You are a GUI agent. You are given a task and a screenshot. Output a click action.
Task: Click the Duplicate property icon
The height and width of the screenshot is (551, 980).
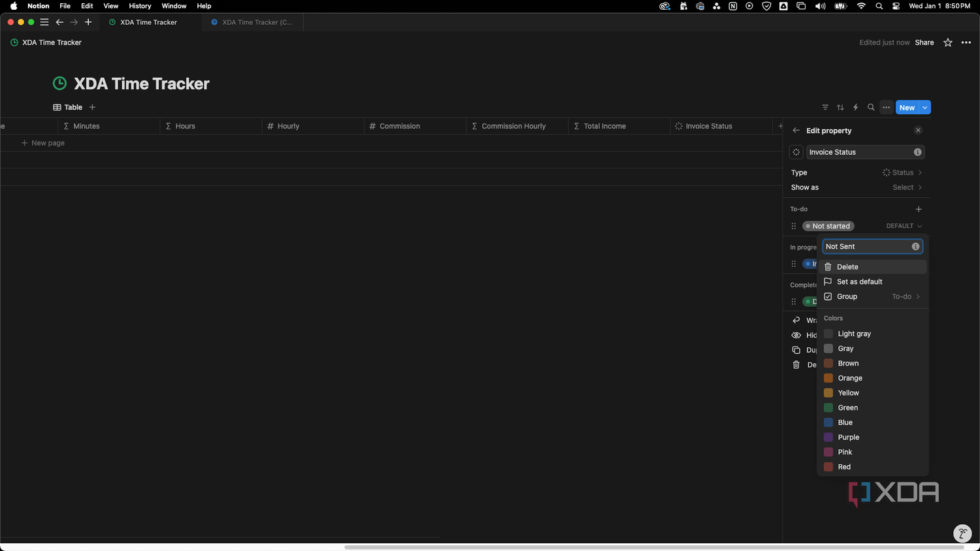tap(796, 350)
